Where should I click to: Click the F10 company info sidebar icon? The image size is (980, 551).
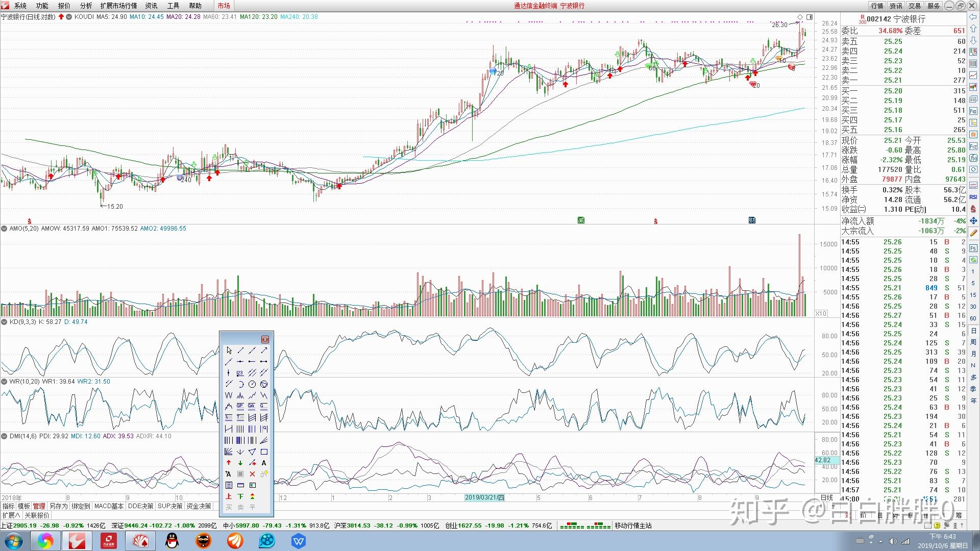click(x=973, y=111)
